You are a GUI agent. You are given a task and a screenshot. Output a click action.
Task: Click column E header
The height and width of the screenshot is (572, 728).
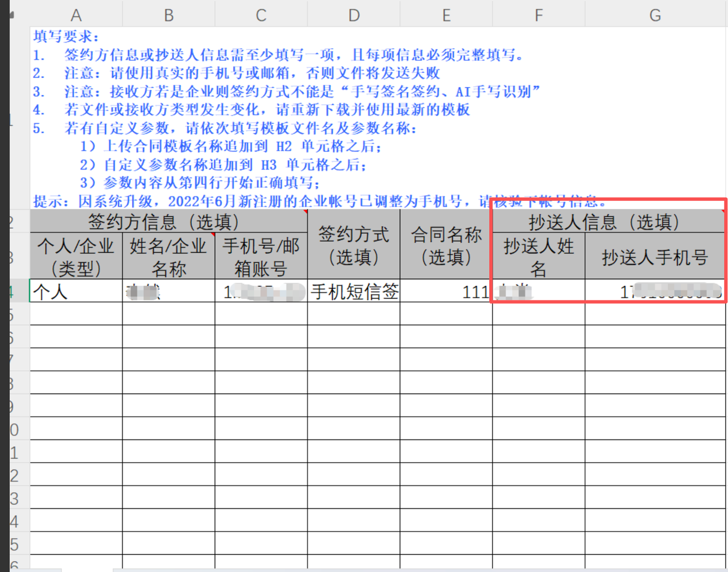tap(446, 15)
